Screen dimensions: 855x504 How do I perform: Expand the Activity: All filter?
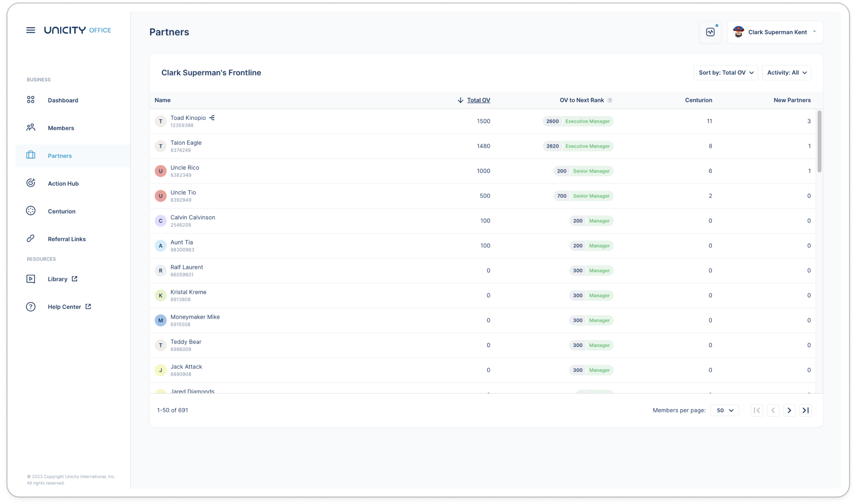click(x=786, y=73)
